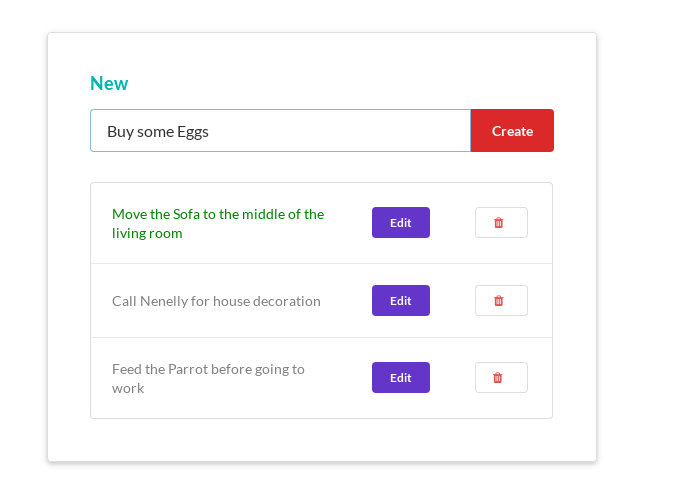This screenshot has height=491, width=680.
Task: Click blank strip between input and task list
Action: pyautogui.click(x=320, y=167)
